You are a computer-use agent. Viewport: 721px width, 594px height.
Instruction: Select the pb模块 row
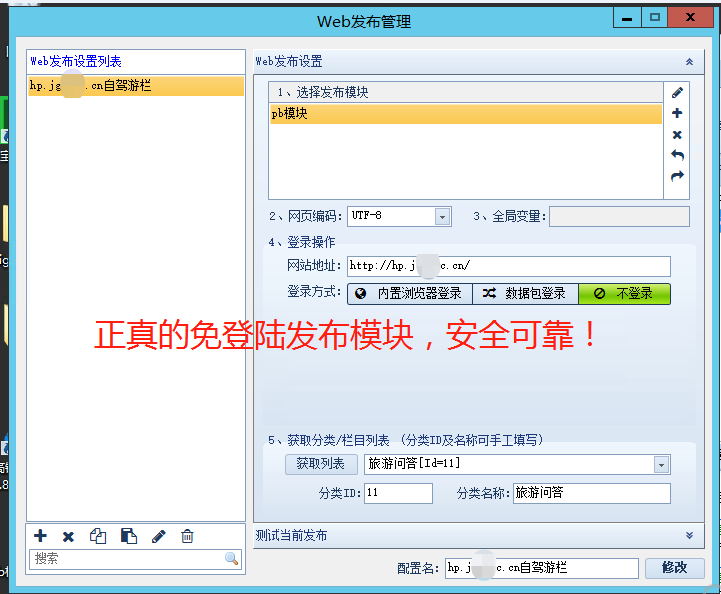pyautogui.click(x=466, y=114)
